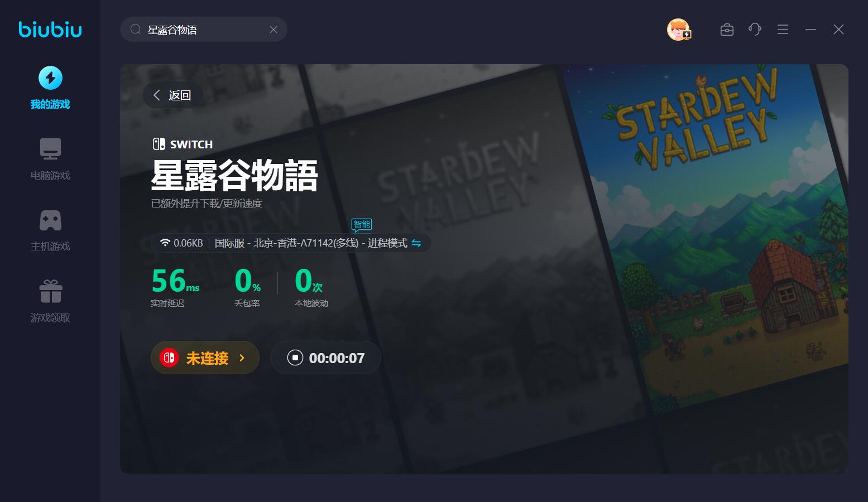Click the search magnifier icon
The width and height of the screenshot is (868, 502).
click(x=135, y=30)
